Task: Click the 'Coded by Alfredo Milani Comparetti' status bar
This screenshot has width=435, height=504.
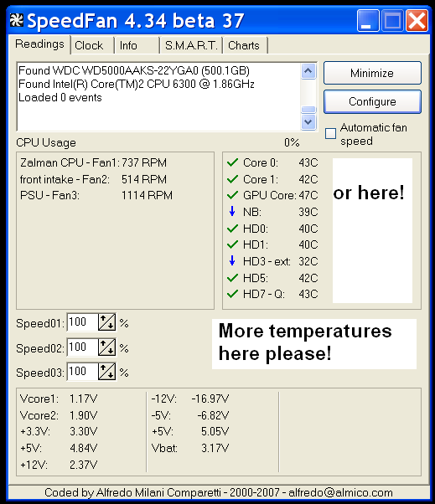Action: click(x=219, y=492)
